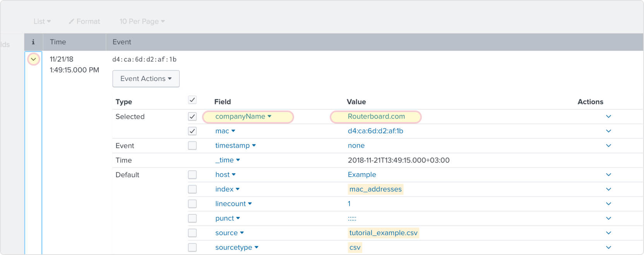Click the timestamp value none
The image size is (644, 255).
pyautogui.click(x=356, y=146)
